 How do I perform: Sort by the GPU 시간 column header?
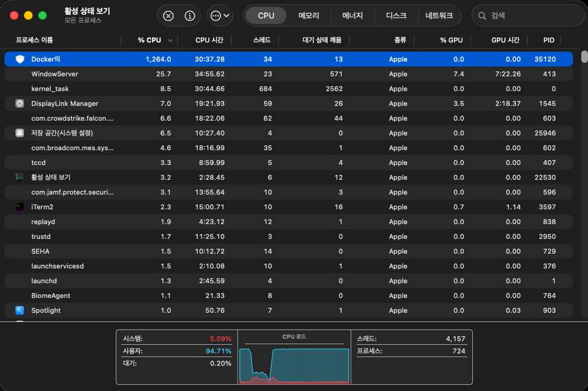505,40
